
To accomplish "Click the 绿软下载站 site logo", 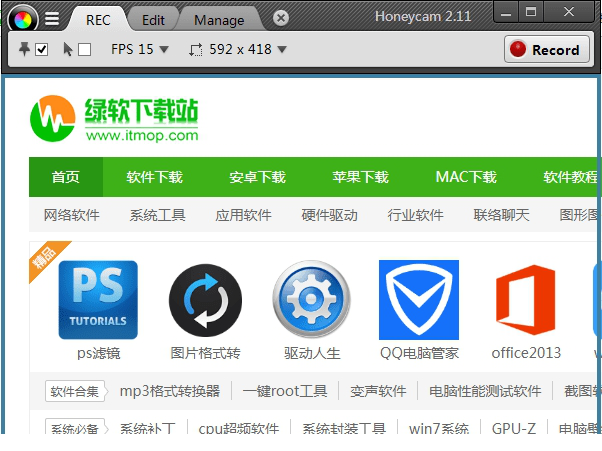I will (x=114, y=118).
